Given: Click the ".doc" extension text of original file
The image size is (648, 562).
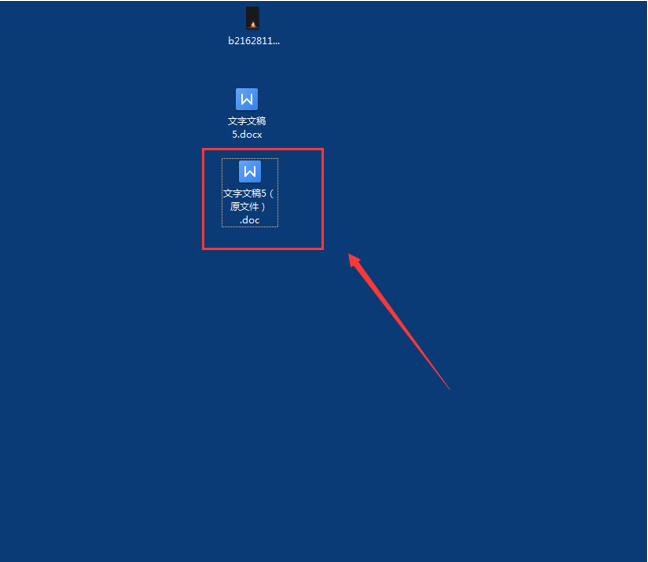Looking at the screenshot, I should pos(249,220).
